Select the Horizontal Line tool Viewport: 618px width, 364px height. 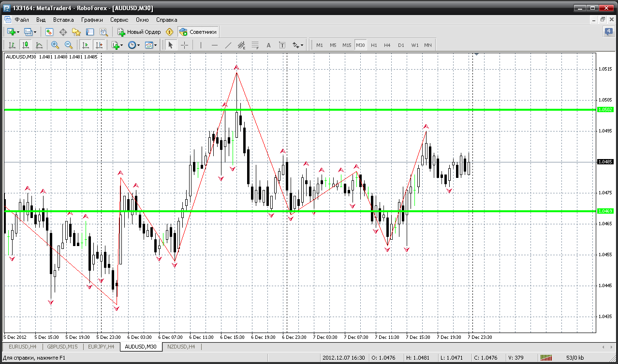coord(214,45)
